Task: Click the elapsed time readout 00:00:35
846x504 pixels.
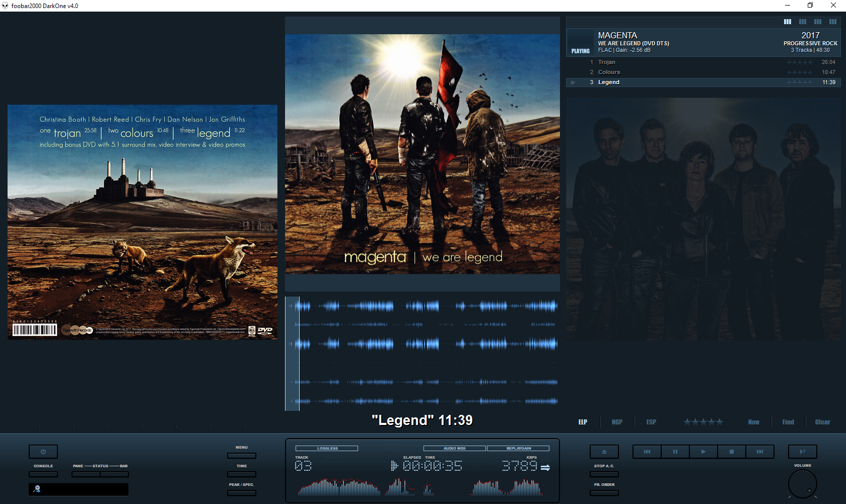Action: [432, 466]
